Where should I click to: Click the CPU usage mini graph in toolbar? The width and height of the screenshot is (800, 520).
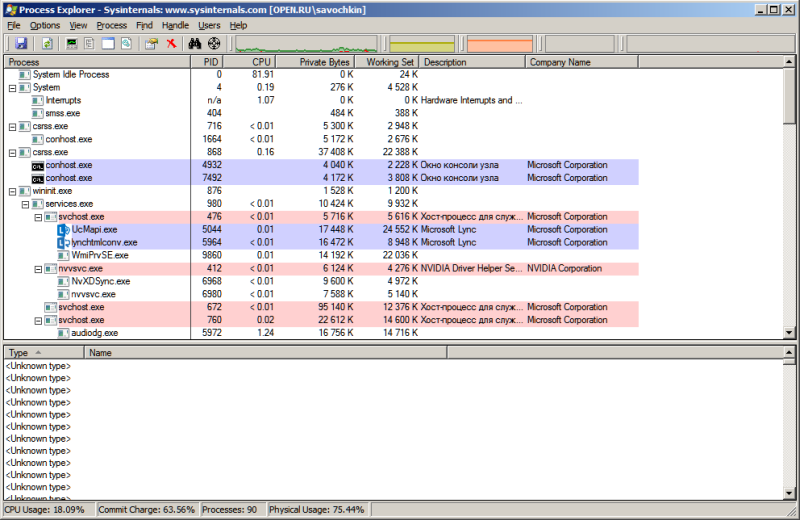[x=306, y=44]
